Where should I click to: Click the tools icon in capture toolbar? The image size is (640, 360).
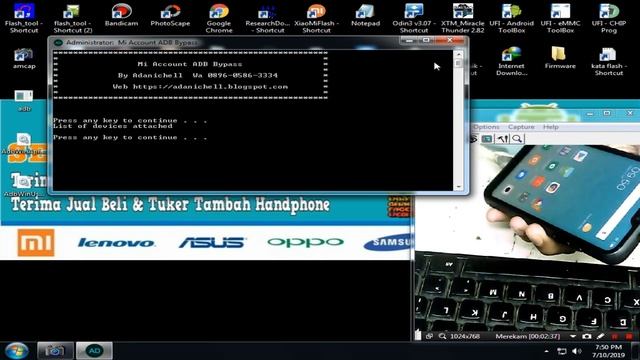pos(502,139)
